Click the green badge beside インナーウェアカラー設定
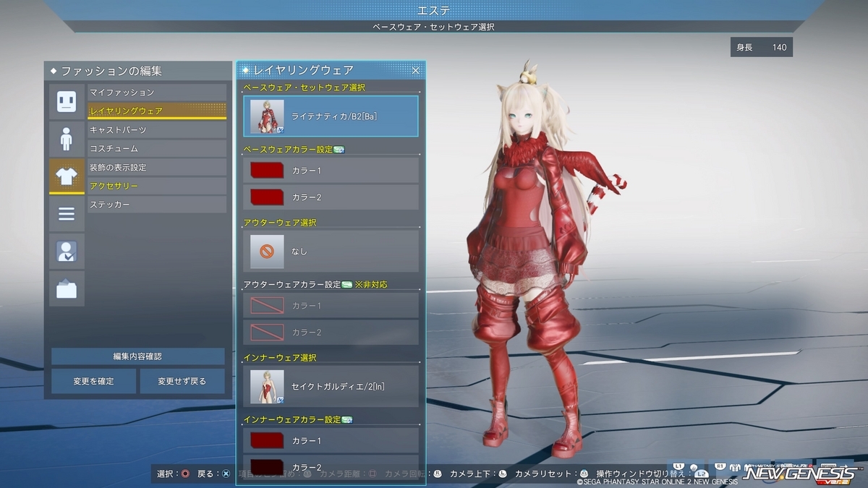Image resolution: width=868 pixels, height=488 pixels. [346, 420]
